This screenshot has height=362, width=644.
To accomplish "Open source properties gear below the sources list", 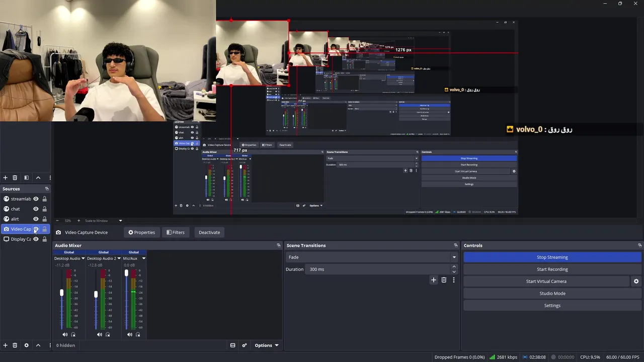I will tap(26, 345).
